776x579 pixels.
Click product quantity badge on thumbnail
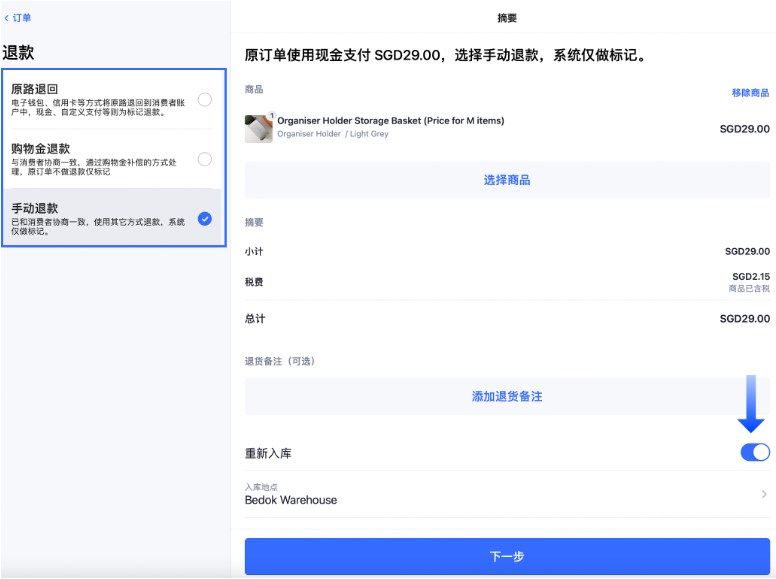tap(270, 116)
